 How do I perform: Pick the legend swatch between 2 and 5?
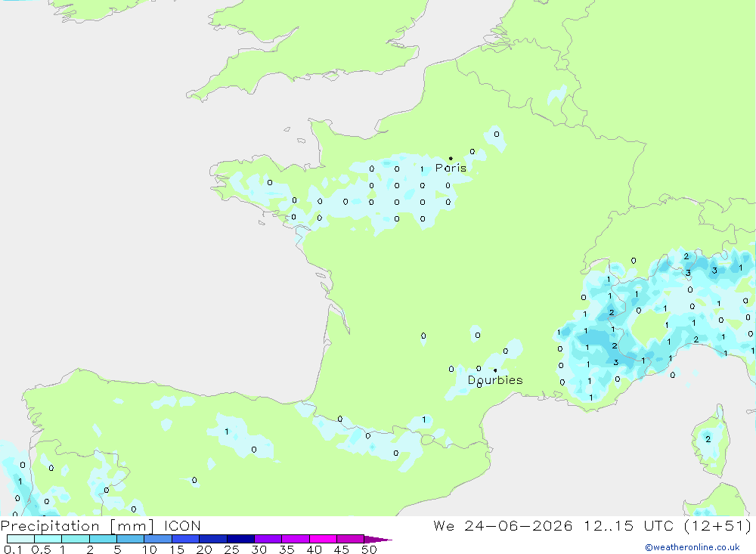pos(103,539)
